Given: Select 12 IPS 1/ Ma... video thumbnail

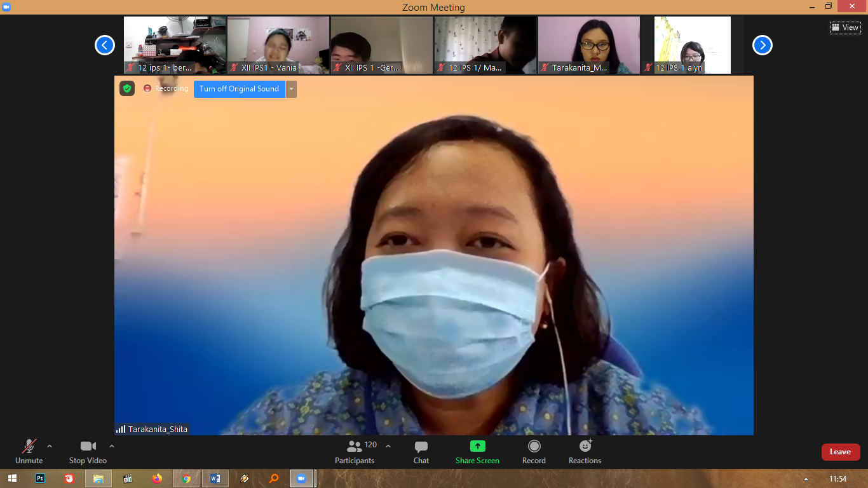Looking at the screenshot, I should point(485,45).
